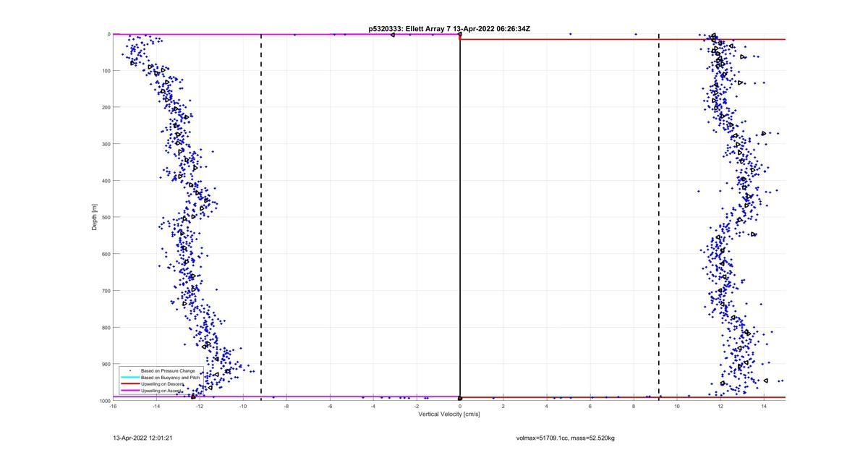Click the x-axis tick label "-2"
The image size is (868, 450).
point(417,406)
